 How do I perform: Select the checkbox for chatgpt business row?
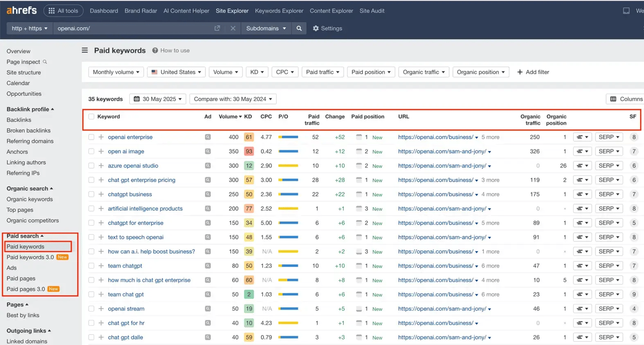click(x=91, y=194)
